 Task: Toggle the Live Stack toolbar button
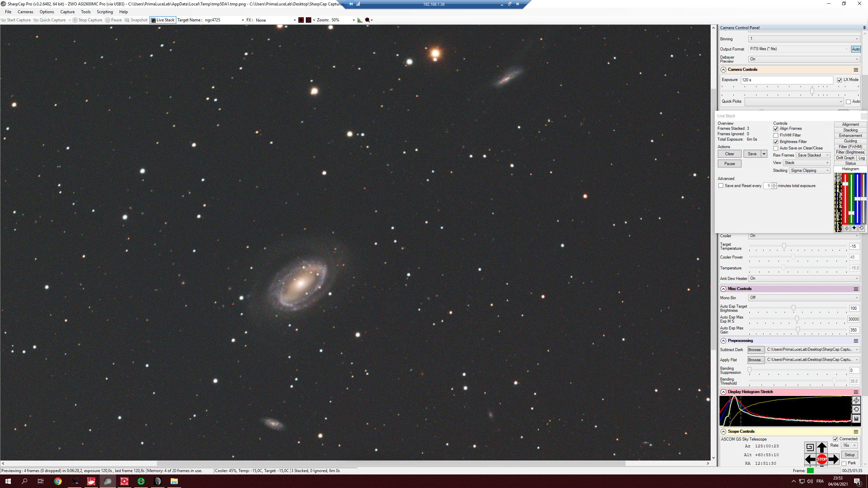(163, 20)
